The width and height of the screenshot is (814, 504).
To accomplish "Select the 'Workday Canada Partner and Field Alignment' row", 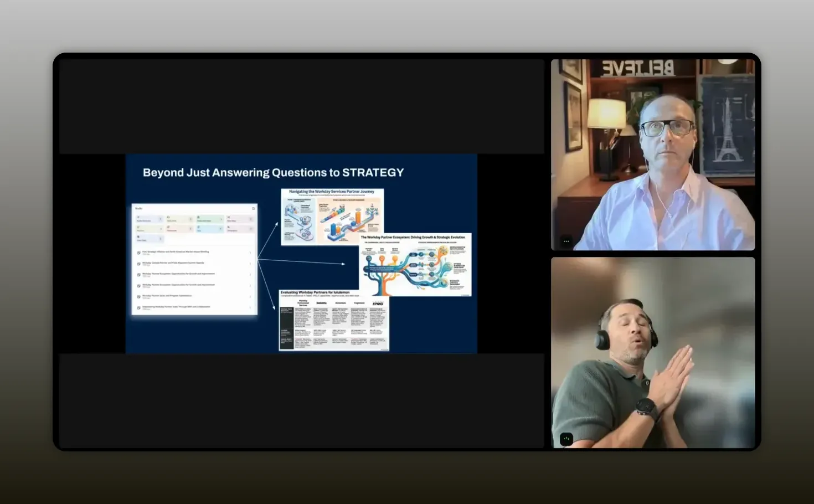I will click(x=194, y=264).
